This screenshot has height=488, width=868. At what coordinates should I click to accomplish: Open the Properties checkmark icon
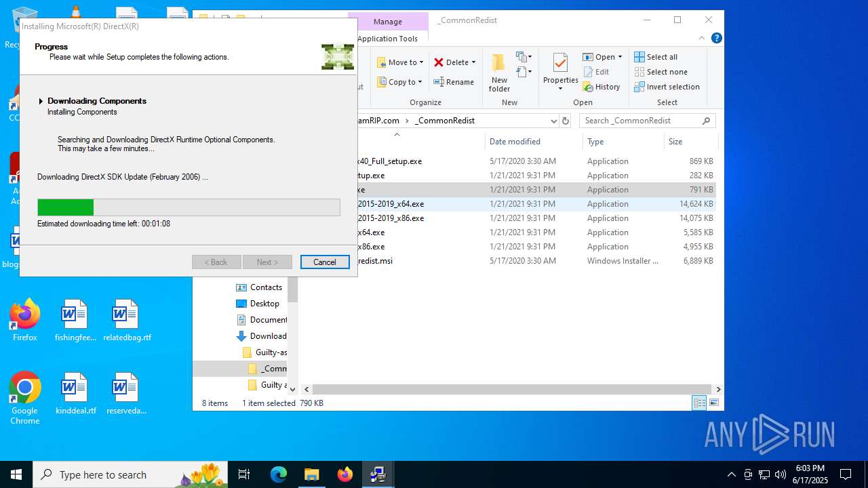coord(560,63)
